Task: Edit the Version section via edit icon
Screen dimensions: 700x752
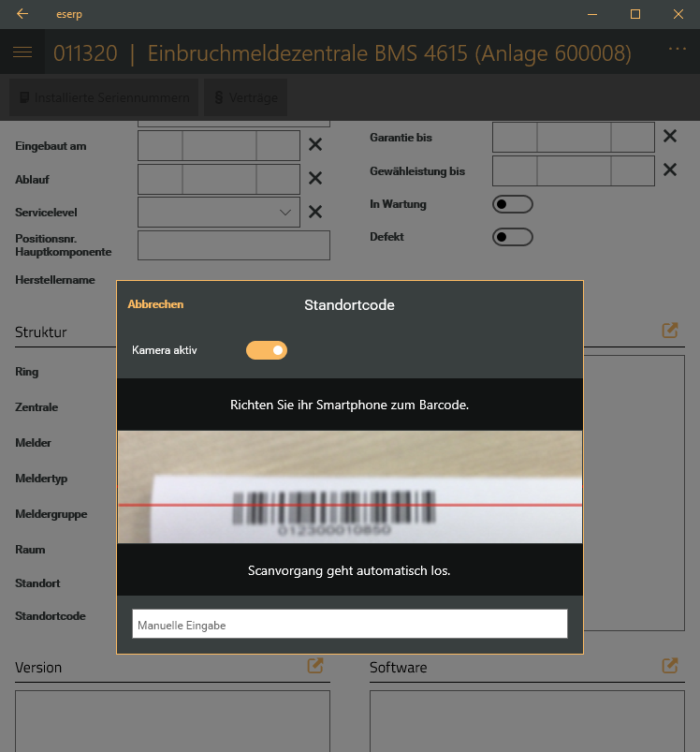Action: pos(315,666)
